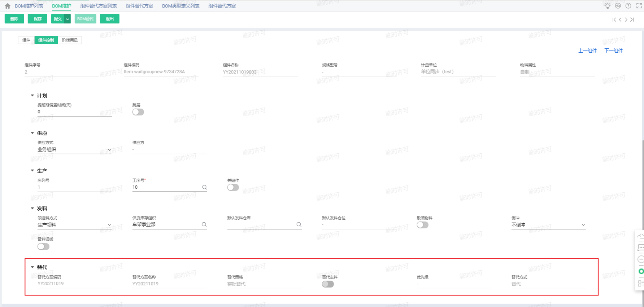Jump to last record arrow

point(632,19)
